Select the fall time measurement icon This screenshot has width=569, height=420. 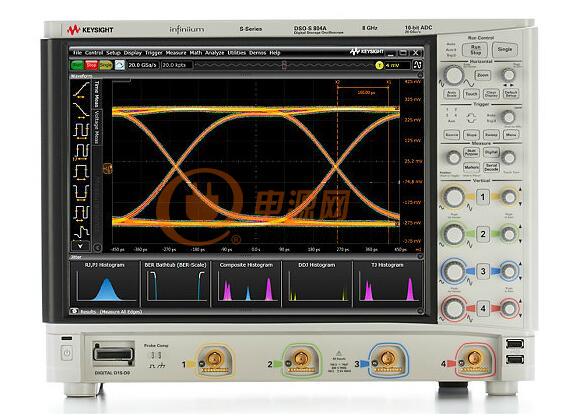click(x=81, y=110)
